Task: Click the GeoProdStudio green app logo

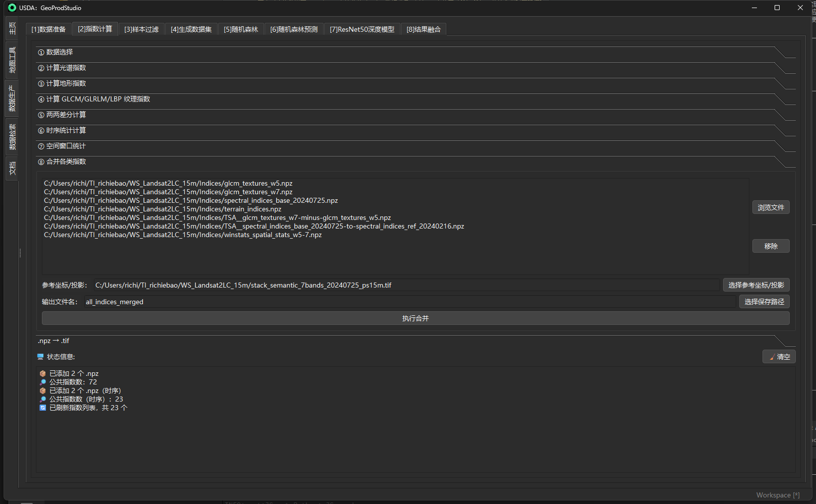Action: click(12, 8)
